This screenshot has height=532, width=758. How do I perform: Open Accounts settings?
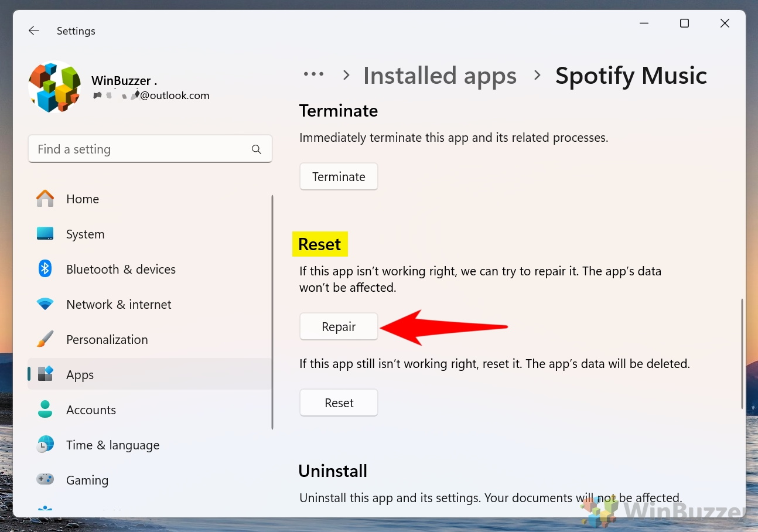click(91, 410)
